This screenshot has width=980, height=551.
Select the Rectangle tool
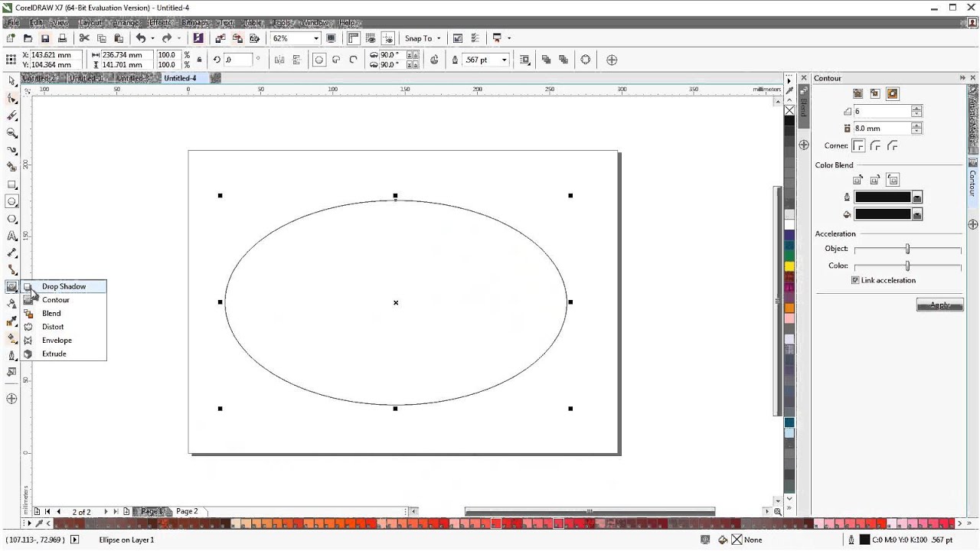tap(11, 184)
